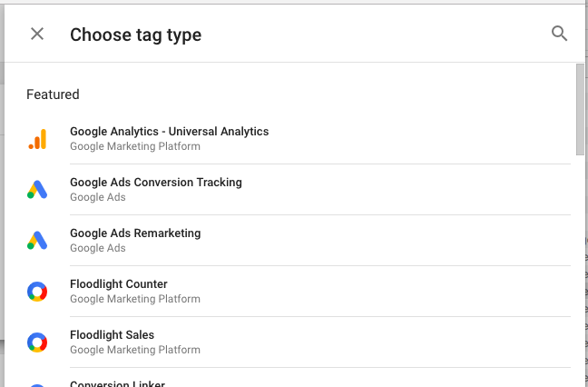This screenshot has width=588, height=387.
Task: Click the tag list scrollbar thumb
Action: click(x=580, y=109)
